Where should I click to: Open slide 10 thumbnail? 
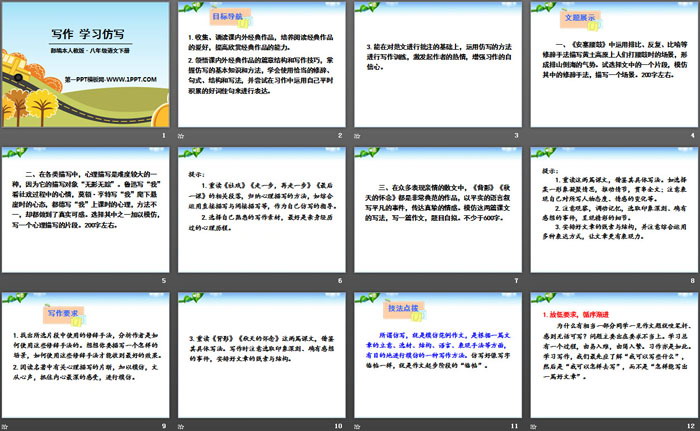pyautogui.click(x=261, y=355)
